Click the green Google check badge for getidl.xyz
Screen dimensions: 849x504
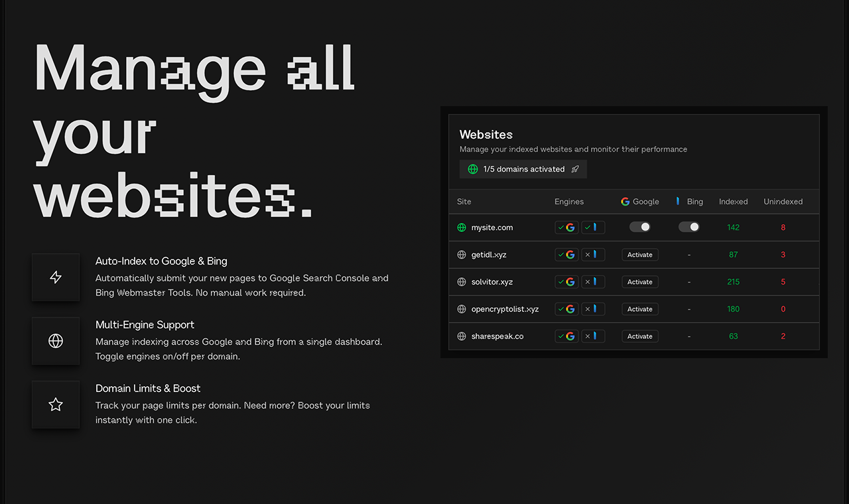(x=566, y=254)
